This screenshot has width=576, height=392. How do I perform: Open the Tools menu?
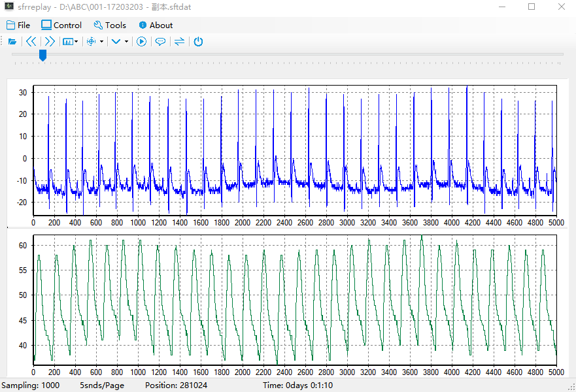point(110,25)
